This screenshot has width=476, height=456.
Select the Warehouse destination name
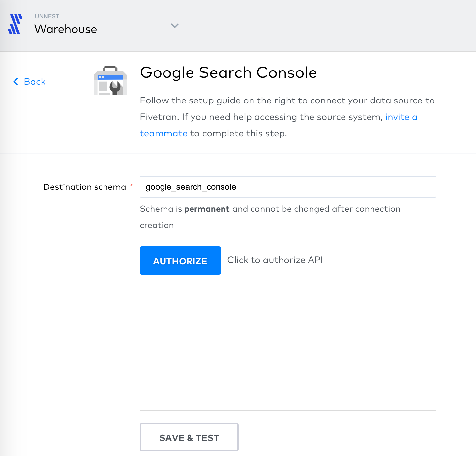click(x=66, y=29)
